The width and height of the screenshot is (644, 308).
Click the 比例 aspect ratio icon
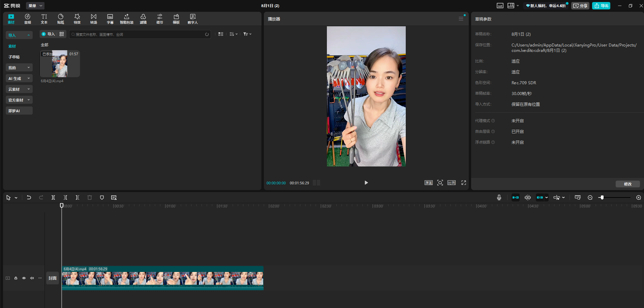[452, 183]
